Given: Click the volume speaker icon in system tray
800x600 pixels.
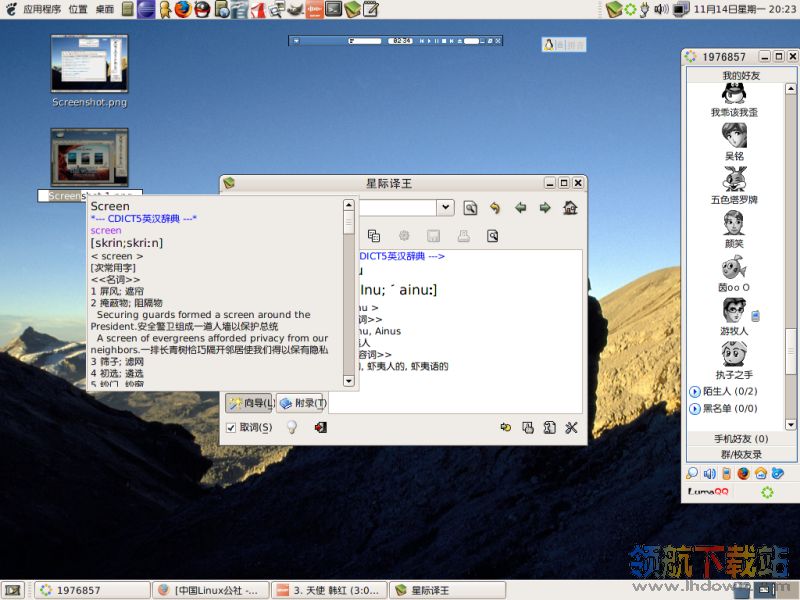Looking at the screenshot, I should coord(661,9).
